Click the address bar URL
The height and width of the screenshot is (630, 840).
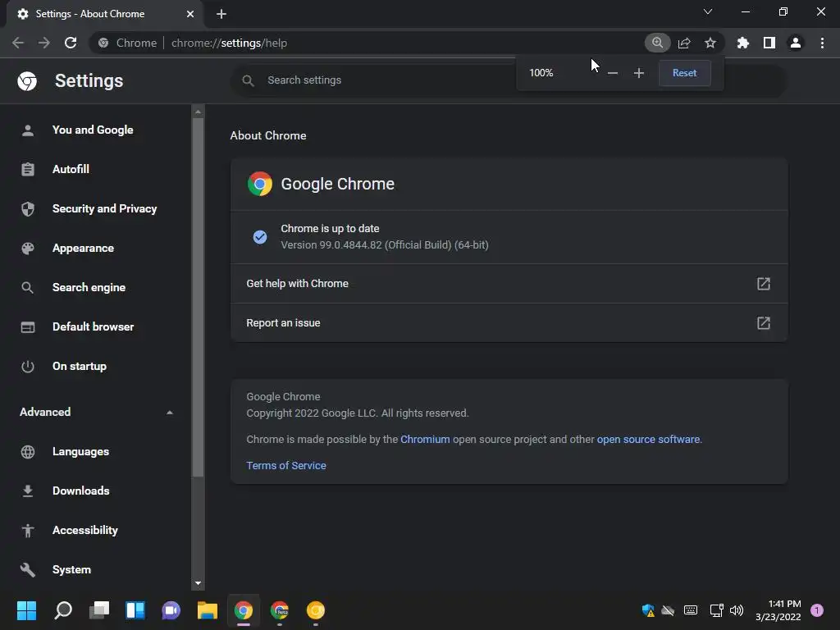pyautogui.click(x=230, y=43)
